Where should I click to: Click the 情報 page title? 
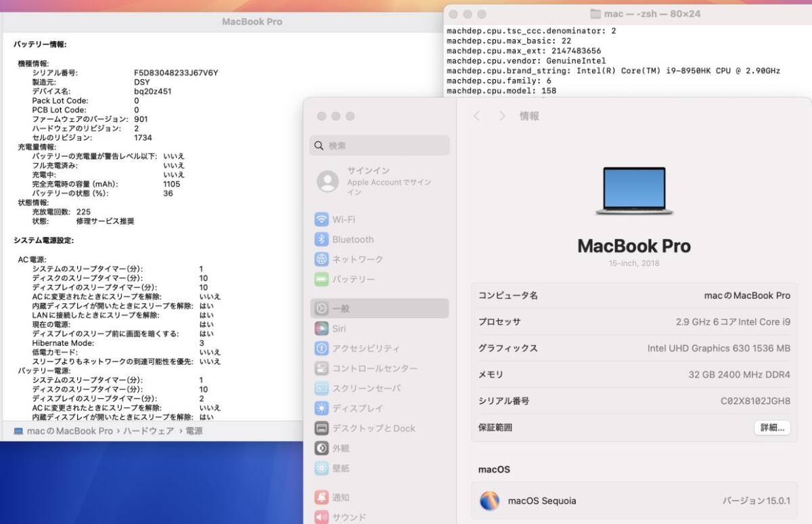tap(529, 116)
